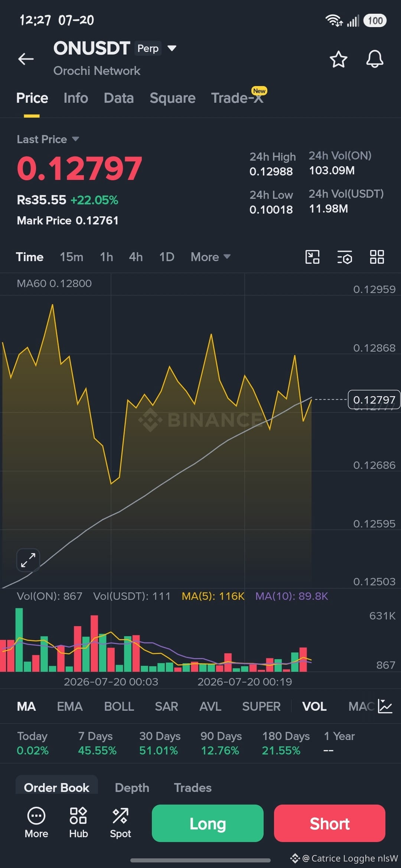Tap the MA60 0.12800 legend
Image resolution: width=401 pixels, height=868 pixels.
(x=54, y=283)
